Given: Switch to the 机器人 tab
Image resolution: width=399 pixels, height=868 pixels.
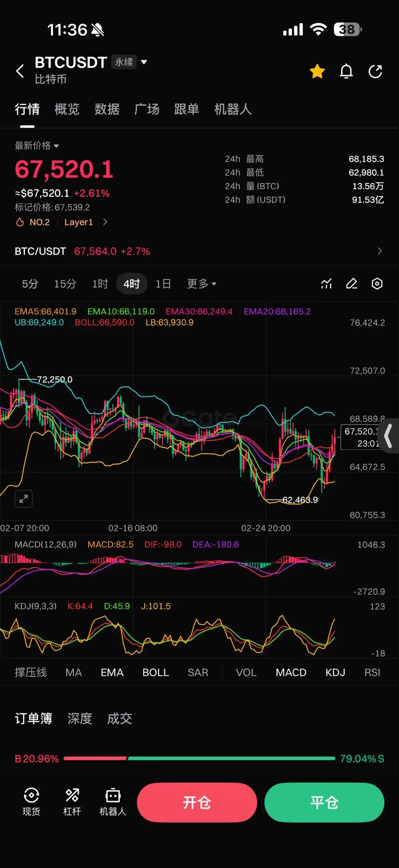Looking at the screenshot, I should [x=233, y=109].
